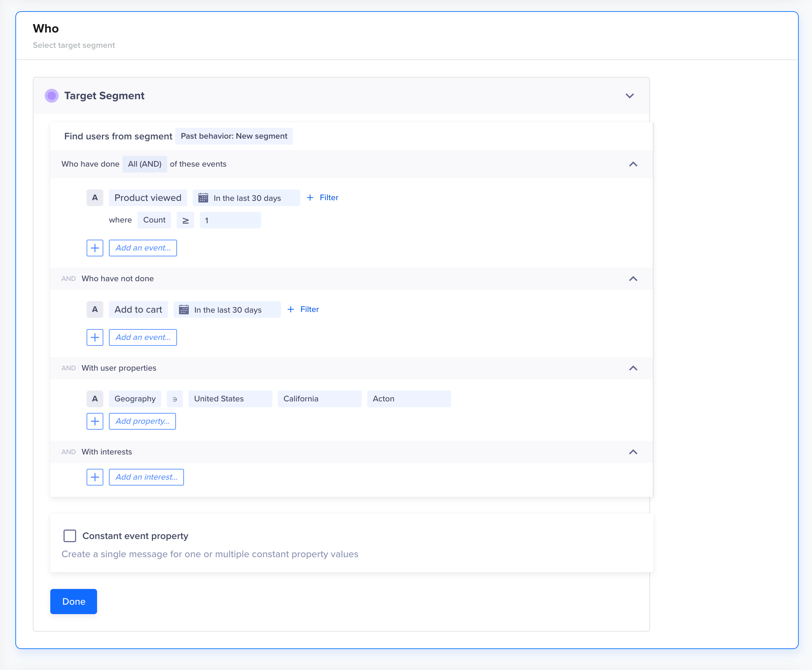Viewport: 812px width, 670px height.
Task: Click plus icon beside Add property
Action: click(95, 421)
